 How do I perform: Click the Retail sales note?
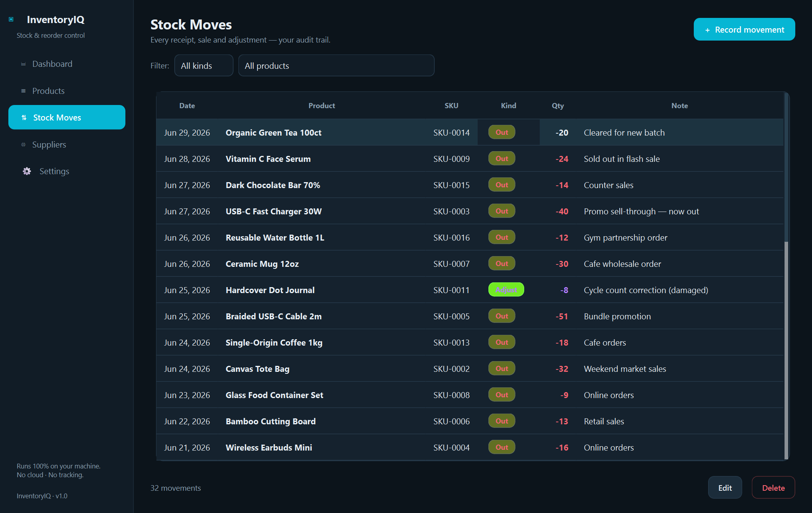pos(604,422)
